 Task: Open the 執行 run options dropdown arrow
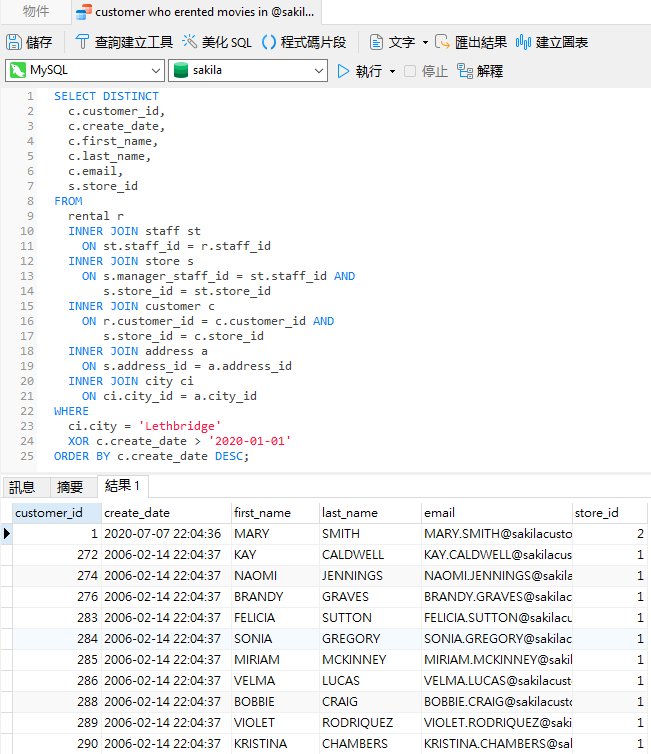(393, 71)
